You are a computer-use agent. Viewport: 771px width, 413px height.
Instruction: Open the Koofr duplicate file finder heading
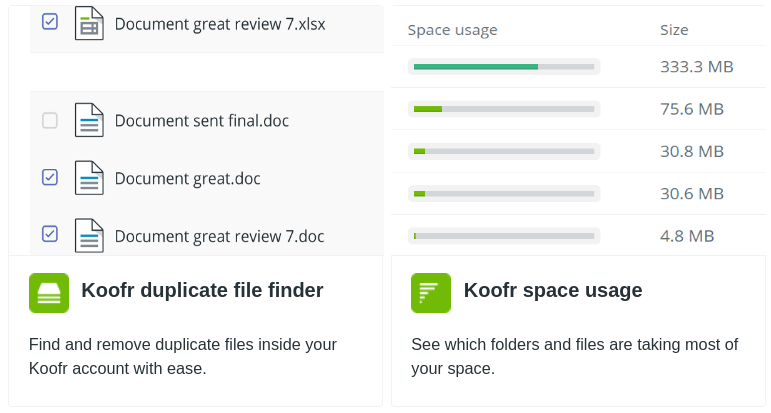pyautogui.click(x=202, y=290)
